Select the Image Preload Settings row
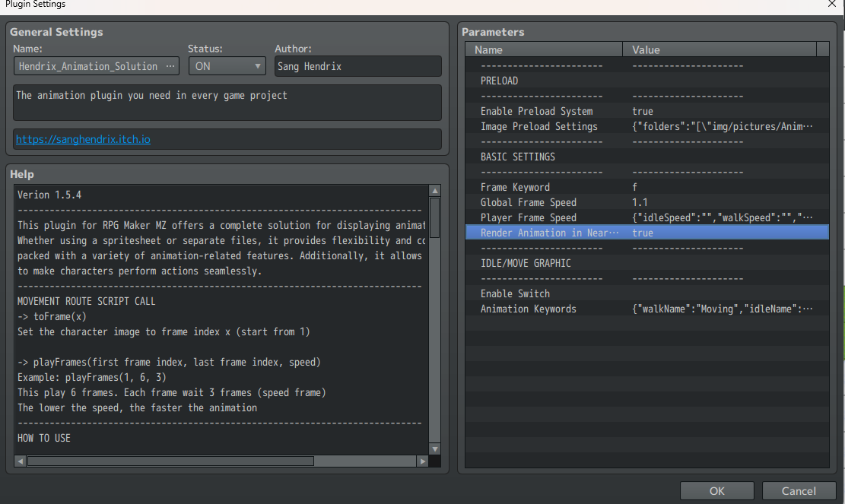 tap(538, 126)
